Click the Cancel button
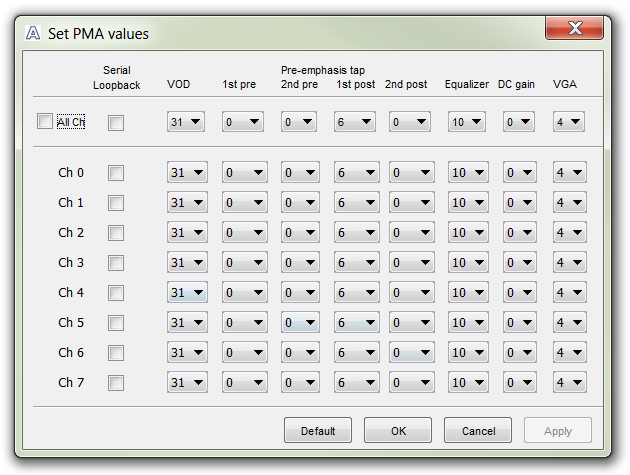The height and width of the screenshot is (475, 630). [478, 431]
